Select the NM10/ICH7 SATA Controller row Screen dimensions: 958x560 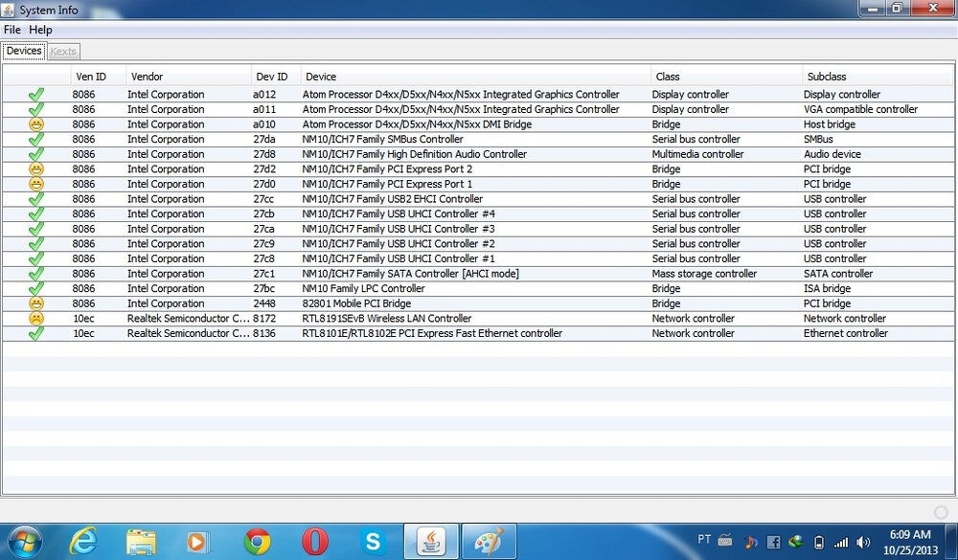[x=410, y=274]
